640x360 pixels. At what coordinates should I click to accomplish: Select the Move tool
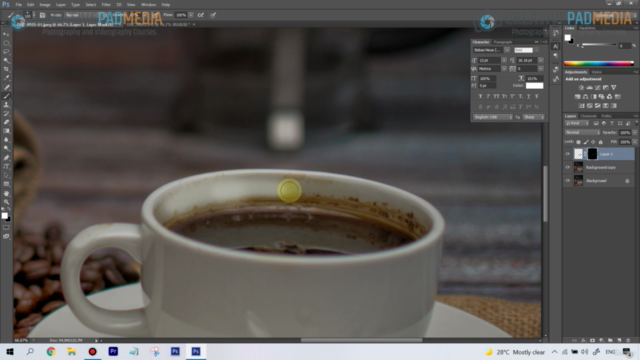pos(6,34)
